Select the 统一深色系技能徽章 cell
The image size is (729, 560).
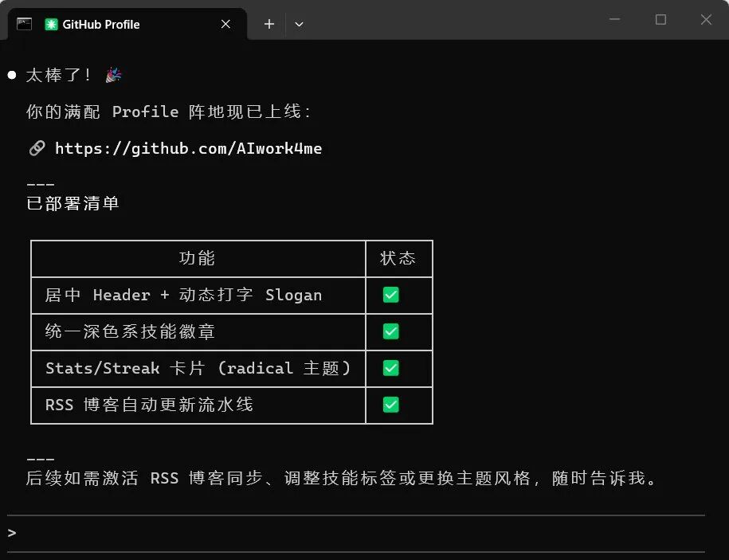coord(198,332)
